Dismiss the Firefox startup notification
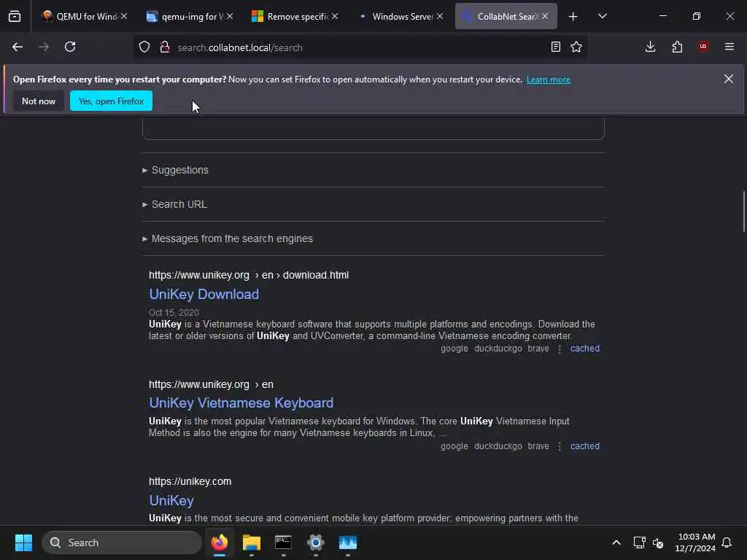747x560 pixels. tap(729, 79)
